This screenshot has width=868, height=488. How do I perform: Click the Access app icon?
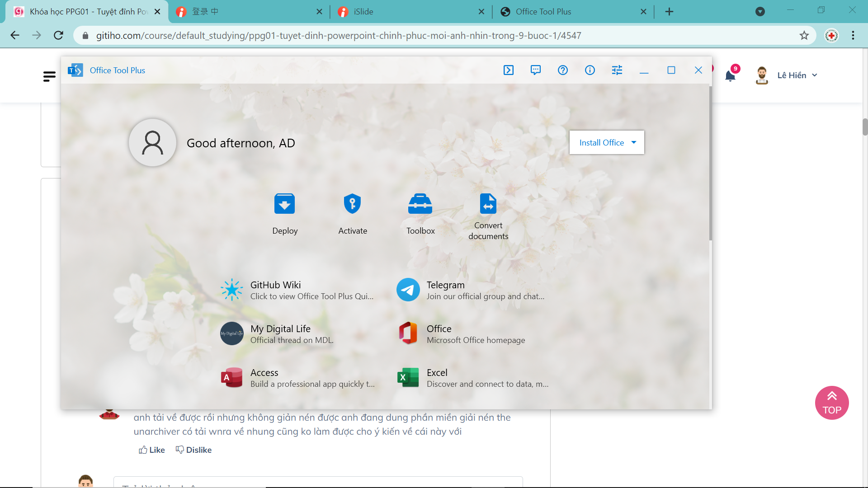(232, 377)
